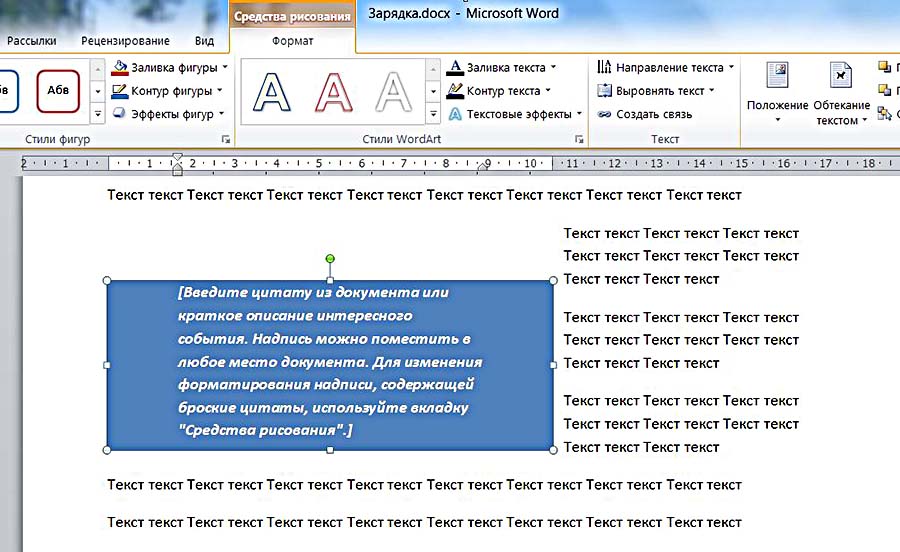
Task: Click the Text Outline (Контур текста) icon
Action: [x=455, y=91]
